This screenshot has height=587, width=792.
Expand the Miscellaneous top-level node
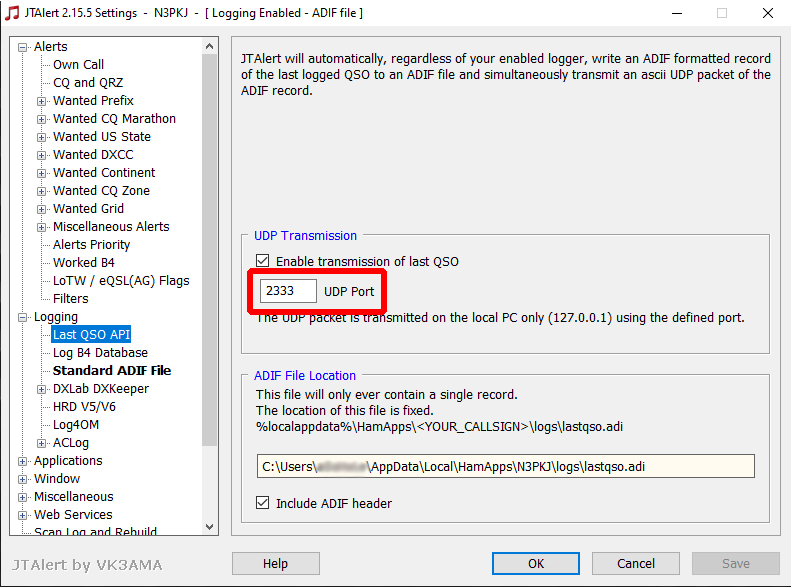point(22,498)
